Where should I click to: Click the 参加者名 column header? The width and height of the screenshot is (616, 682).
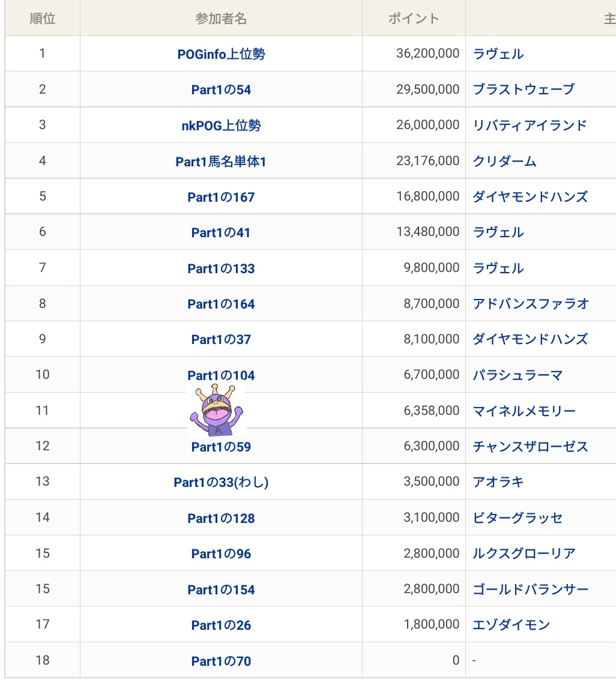tap(221, 19)
